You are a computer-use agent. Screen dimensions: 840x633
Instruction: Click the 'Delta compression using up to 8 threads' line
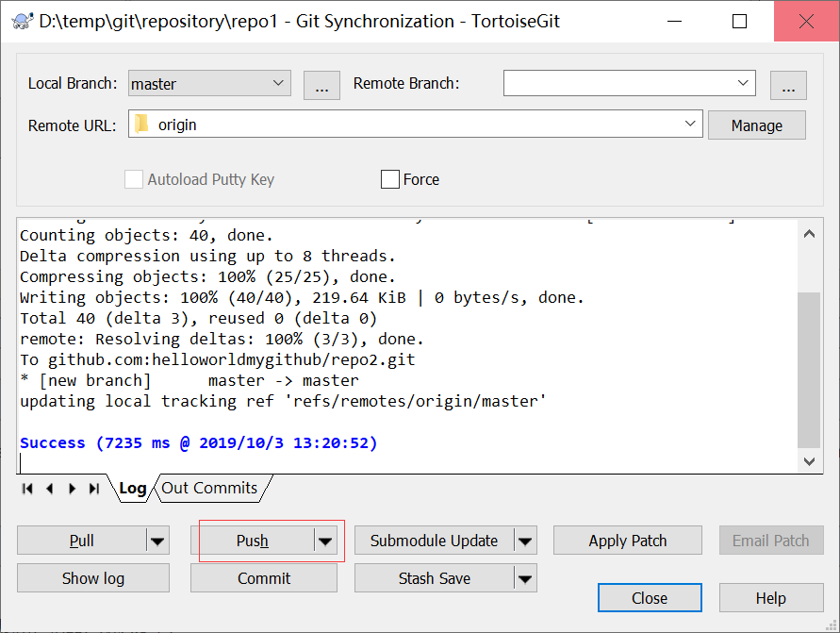pos(207,257)
